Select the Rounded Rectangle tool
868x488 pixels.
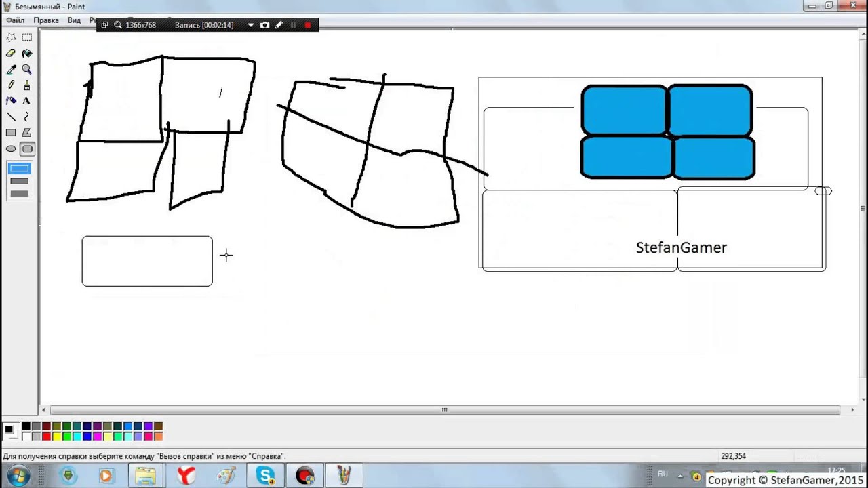[27, 148]
